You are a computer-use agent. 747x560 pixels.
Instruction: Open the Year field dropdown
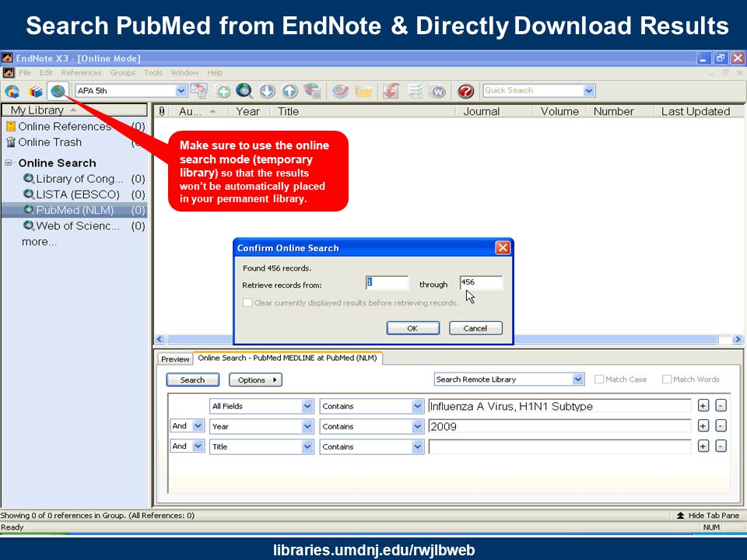(x=307, y=426)
